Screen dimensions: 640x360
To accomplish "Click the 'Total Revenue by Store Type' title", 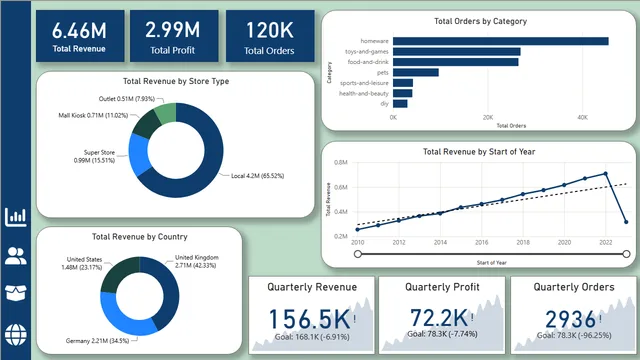I will tap(176, 81).
